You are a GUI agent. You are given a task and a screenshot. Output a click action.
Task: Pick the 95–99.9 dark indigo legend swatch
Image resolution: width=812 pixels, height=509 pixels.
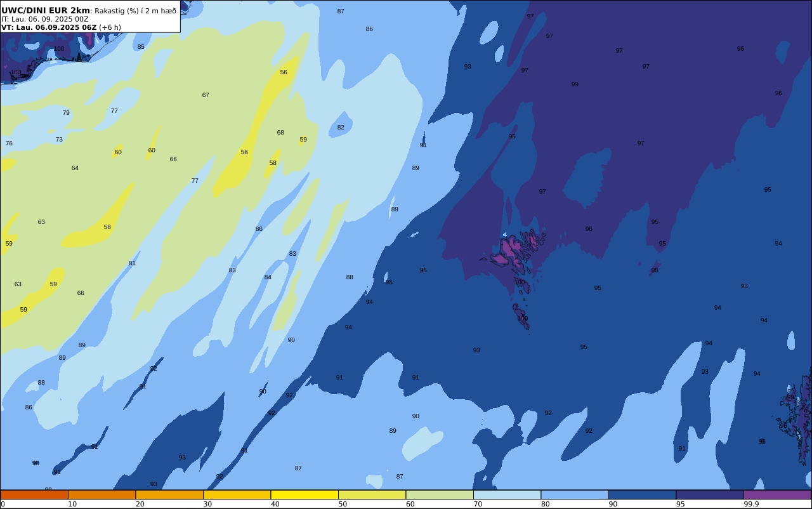[710, 494]
